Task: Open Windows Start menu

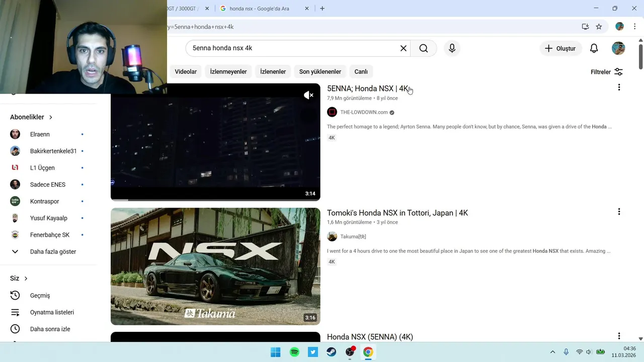Action: tap(276, 352)
